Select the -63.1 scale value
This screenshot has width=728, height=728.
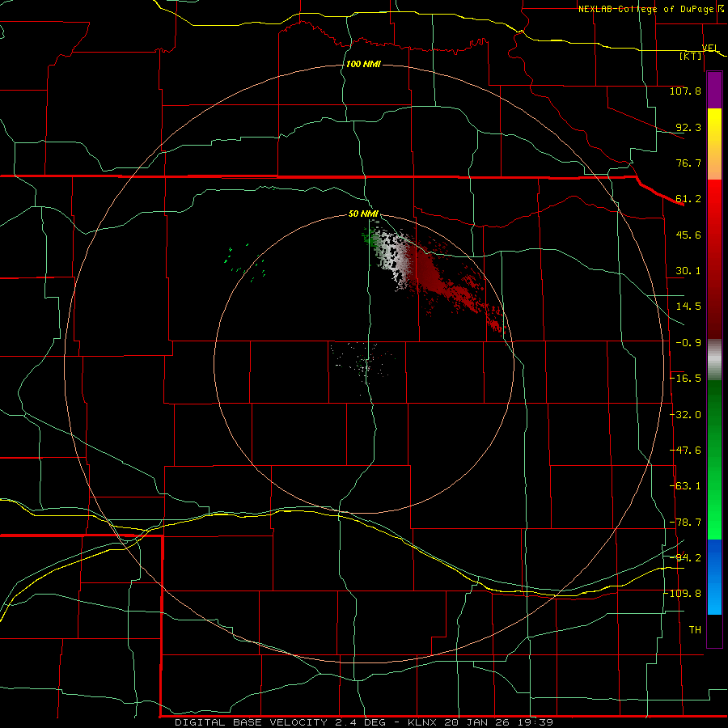pyautogui.click(x=686, y=486)
